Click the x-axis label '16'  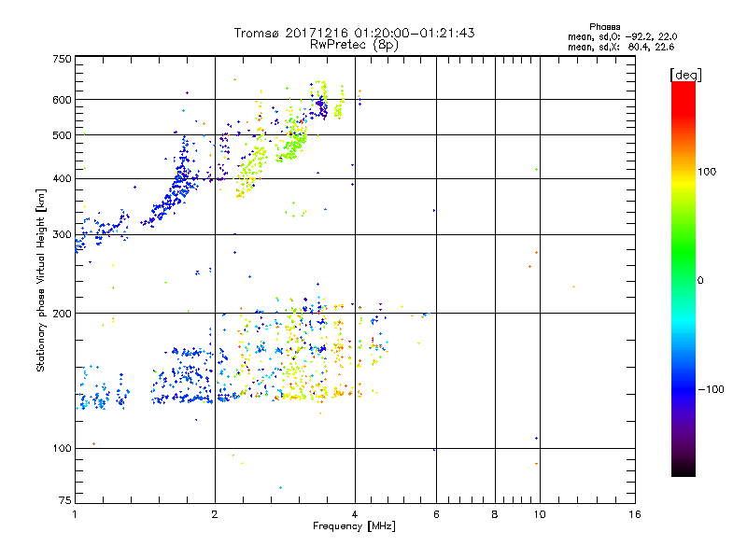(635, 514)
